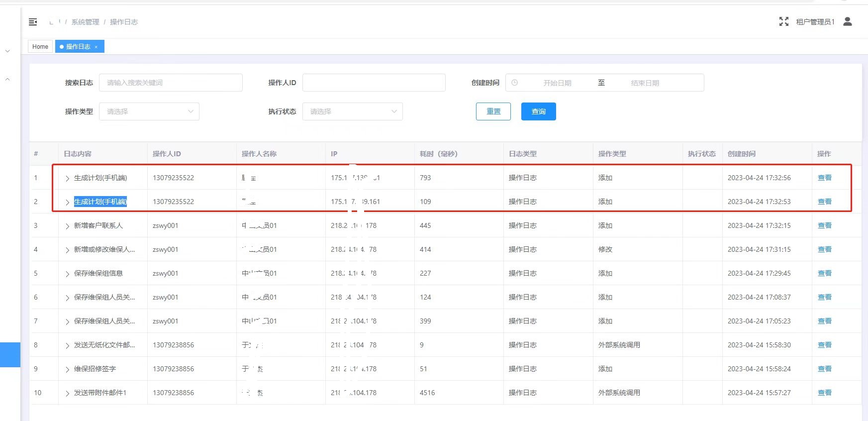This screenshot has width=868, height=421.
Task: Focus the 搜索日志 keyword input
Action: 171,83
